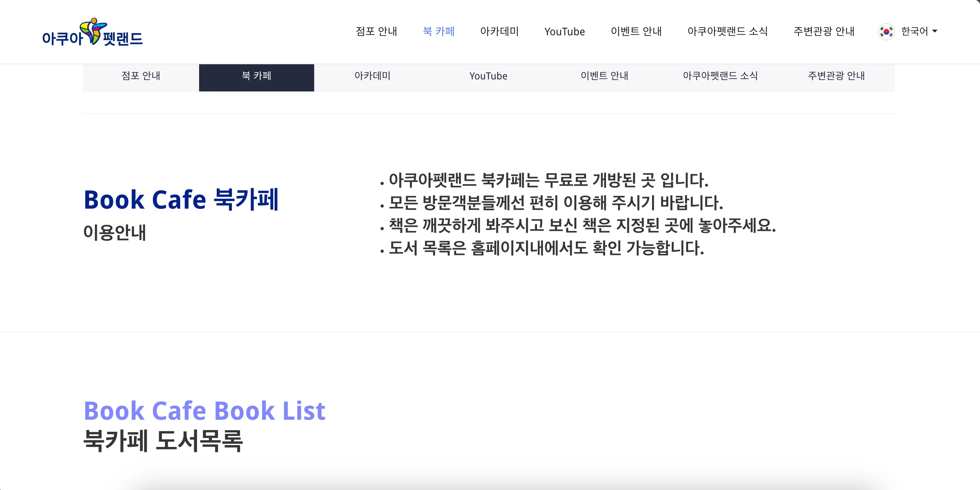Open the 한국어 language dropdown
Screen dimensions: 980x490
[919, 31]
